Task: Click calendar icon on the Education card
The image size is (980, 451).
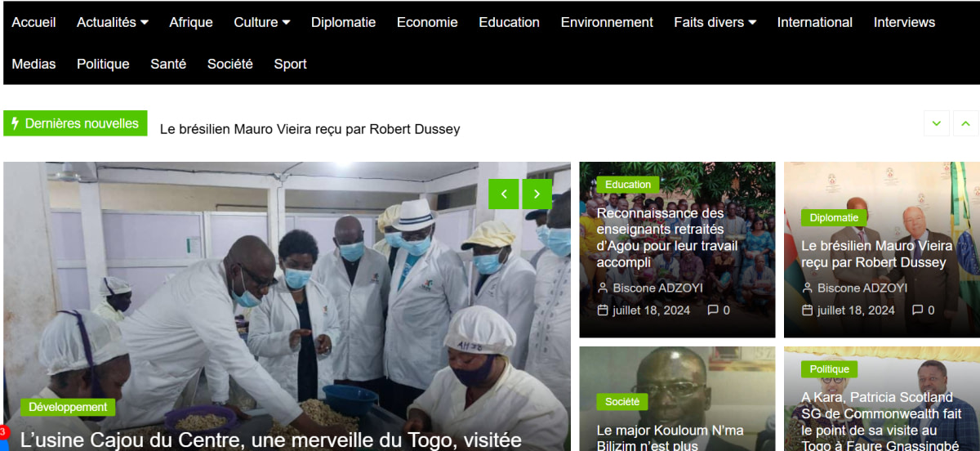Action: [x=603, y=310]
